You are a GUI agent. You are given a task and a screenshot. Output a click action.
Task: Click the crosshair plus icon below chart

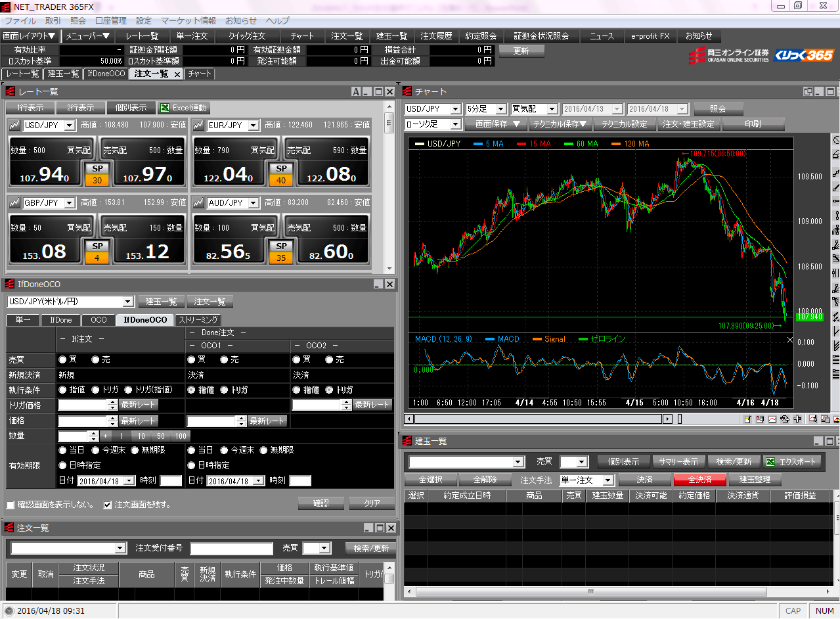coord(798,419)
